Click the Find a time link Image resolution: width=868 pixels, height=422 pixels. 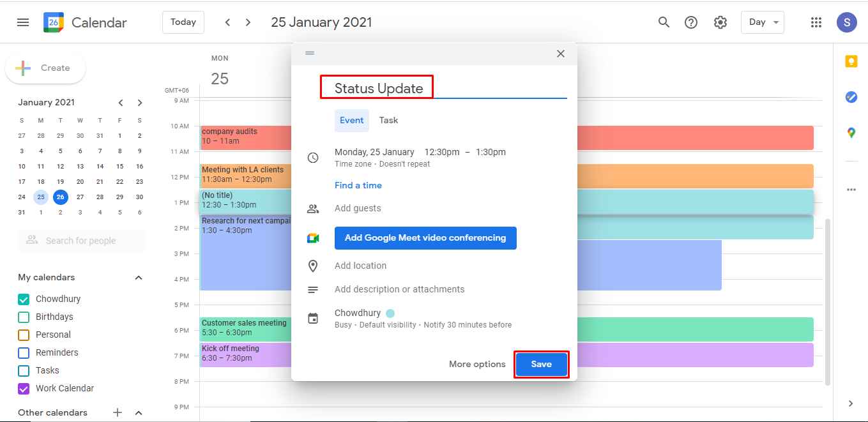click(x=358, y=185)
